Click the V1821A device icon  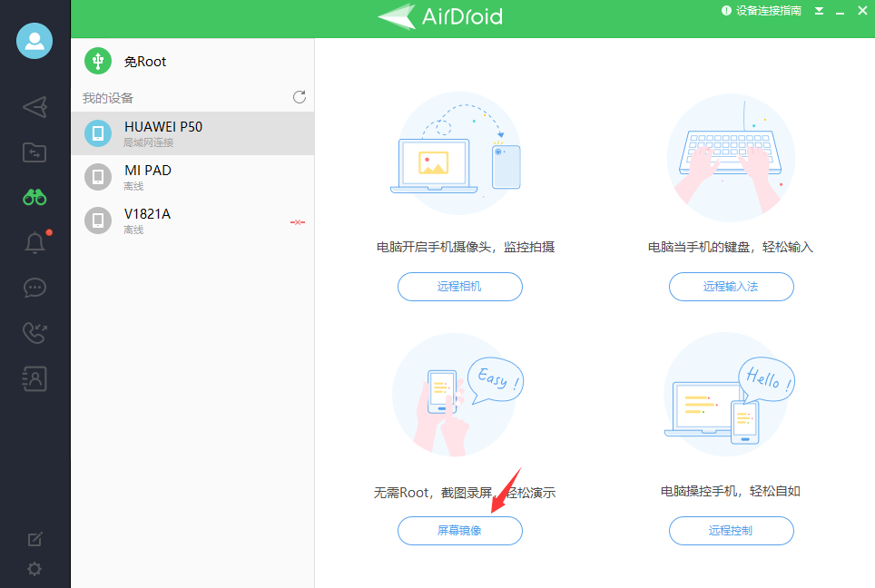tap(98, 220)
